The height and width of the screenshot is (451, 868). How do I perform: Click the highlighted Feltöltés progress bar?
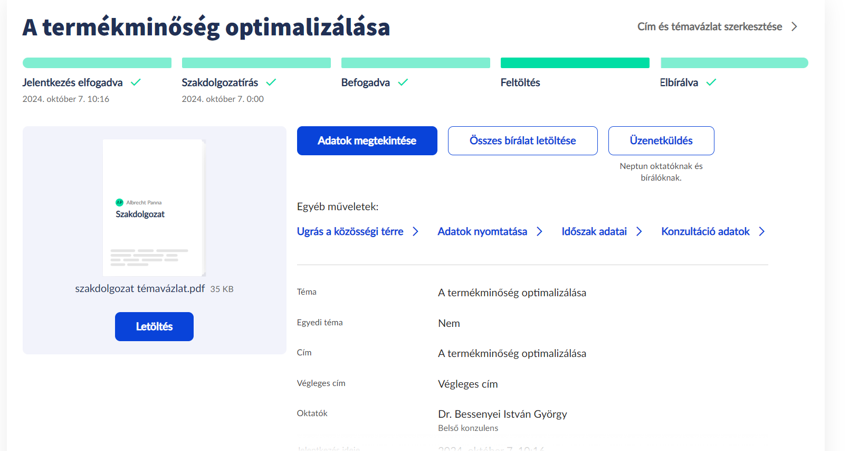[x=575, y=63]
